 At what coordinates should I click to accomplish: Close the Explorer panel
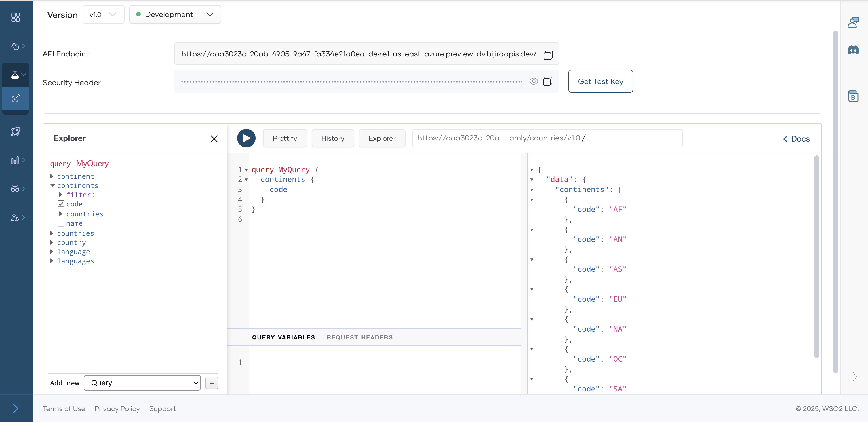[x=214, y=139]
